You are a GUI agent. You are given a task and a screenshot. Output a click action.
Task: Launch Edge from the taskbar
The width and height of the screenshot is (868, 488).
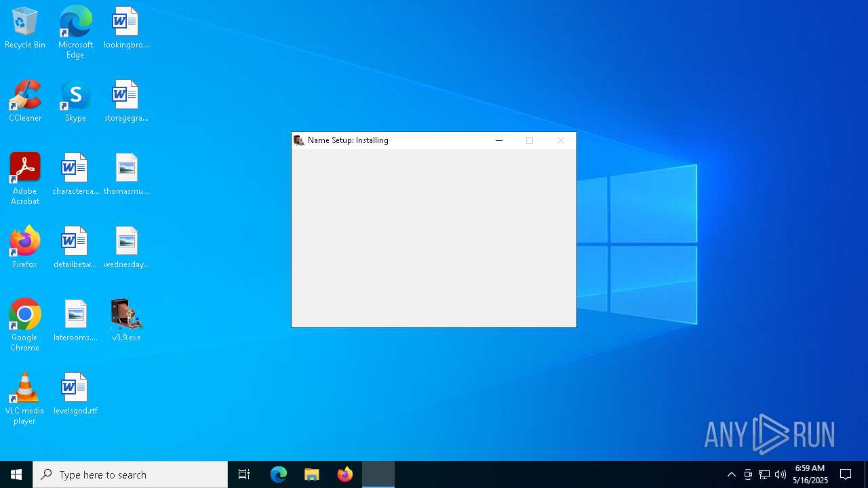[x=279, y=474]
